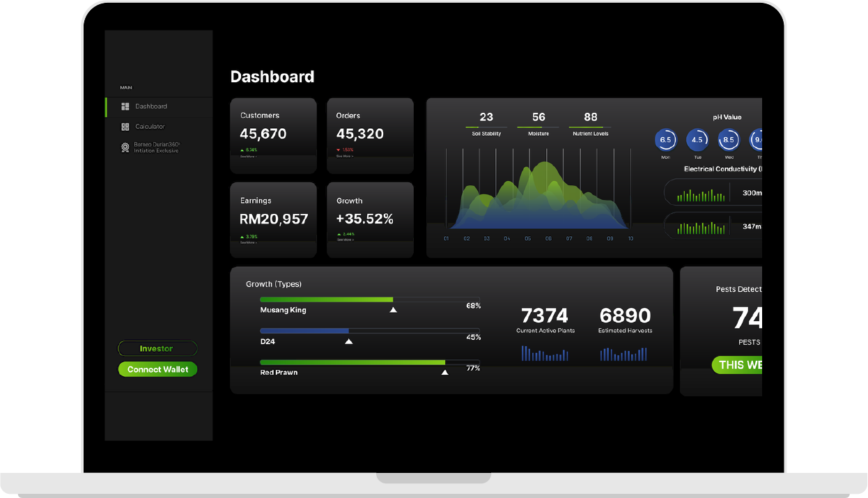This screenshot has height=498, width=868.
Task: Expand See More in Growth card
Action: [x=344, y=240]
